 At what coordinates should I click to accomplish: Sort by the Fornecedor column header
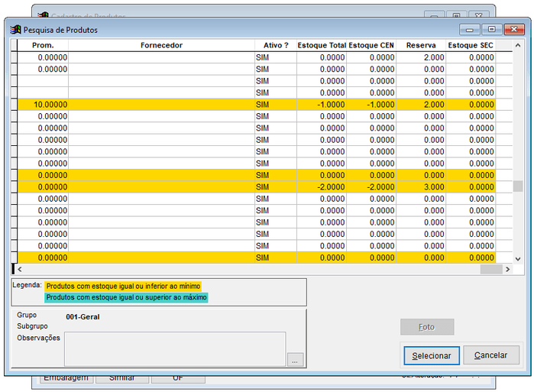tap(161, 45)
